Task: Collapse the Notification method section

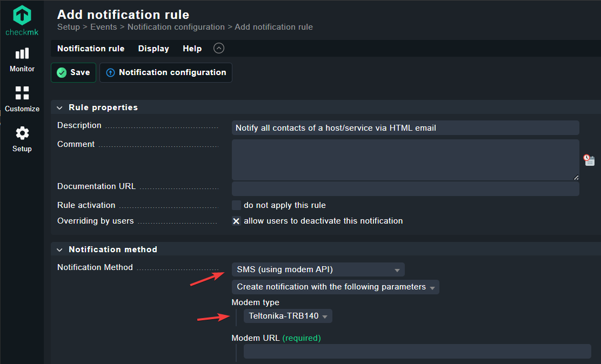Action: click(59, 250)
